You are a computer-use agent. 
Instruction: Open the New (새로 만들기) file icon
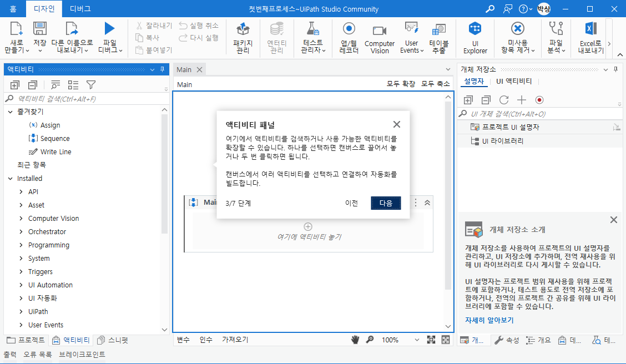click(x=16, y=29)
